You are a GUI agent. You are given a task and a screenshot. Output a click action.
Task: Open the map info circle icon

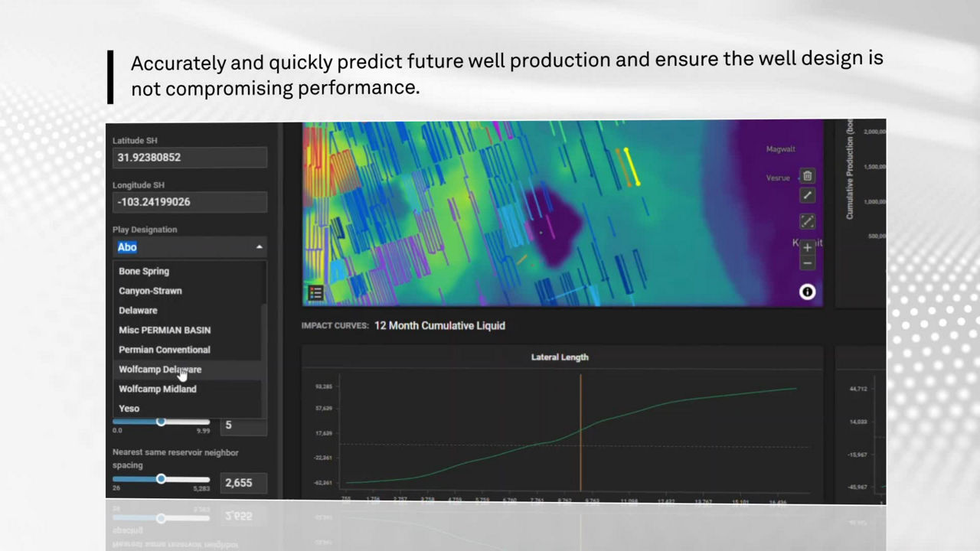coord(807,292)
